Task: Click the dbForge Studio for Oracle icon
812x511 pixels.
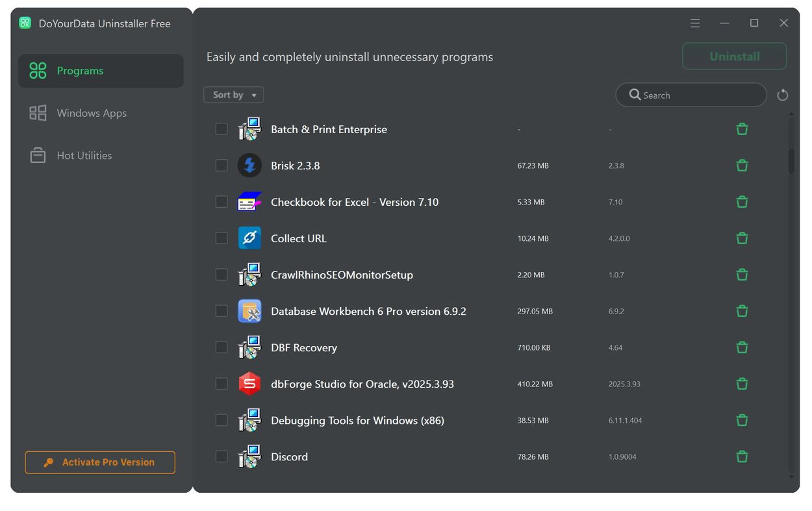Action: [x=249, y=384]
